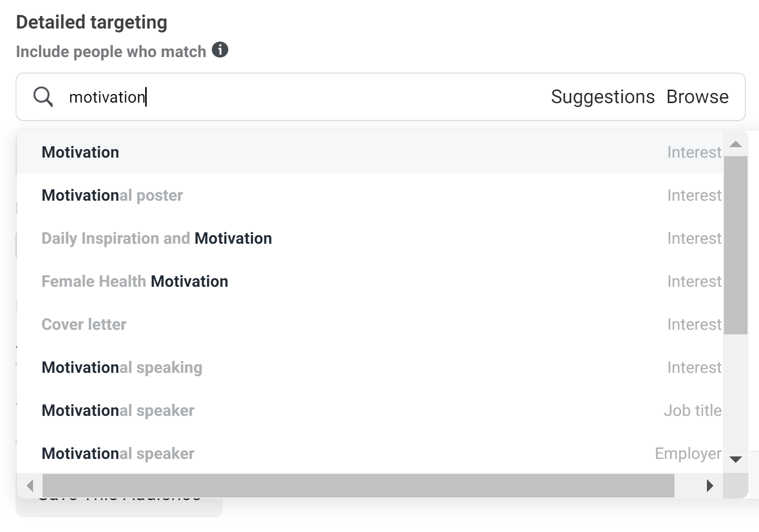This screenshot has width=759, height=532.
Task: Choose Motivational poster interest
Action: [370, 195]
